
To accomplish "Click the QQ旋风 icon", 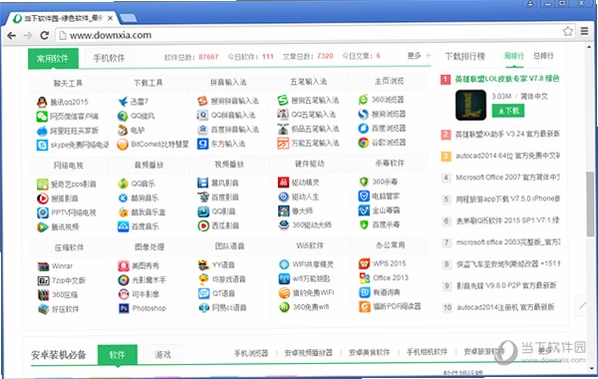I will tap(123, 116).
